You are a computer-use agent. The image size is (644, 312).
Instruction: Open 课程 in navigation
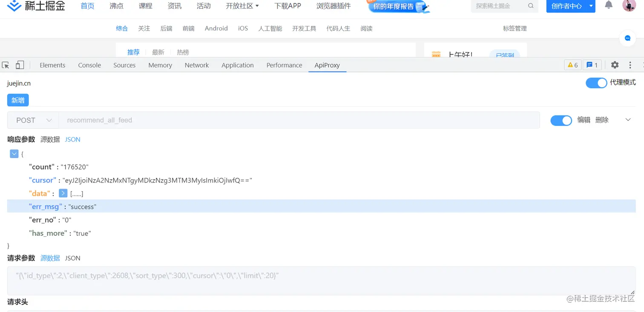[x=145, y=6]
